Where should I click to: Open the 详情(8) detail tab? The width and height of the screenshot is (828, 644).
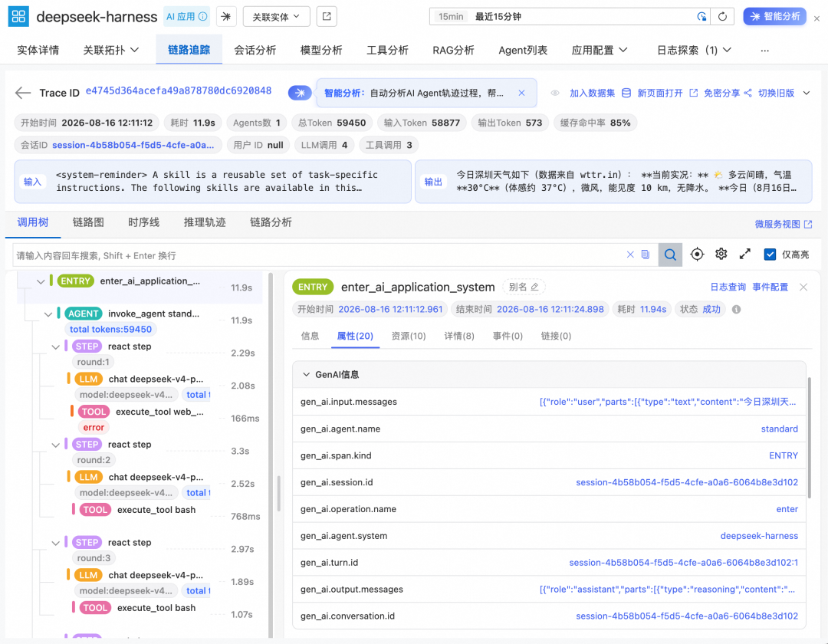(459, 337)
